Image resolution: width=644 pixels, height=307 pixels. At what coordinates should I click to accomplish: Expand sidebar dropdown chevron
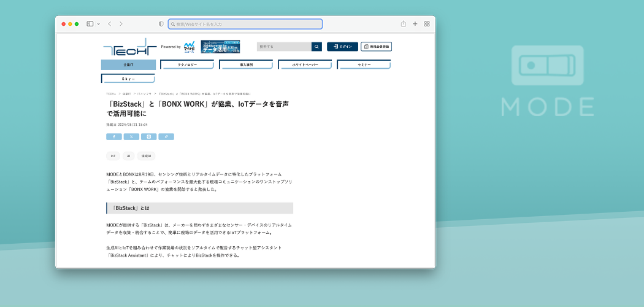pyautogui.click(x=98, y=24)
